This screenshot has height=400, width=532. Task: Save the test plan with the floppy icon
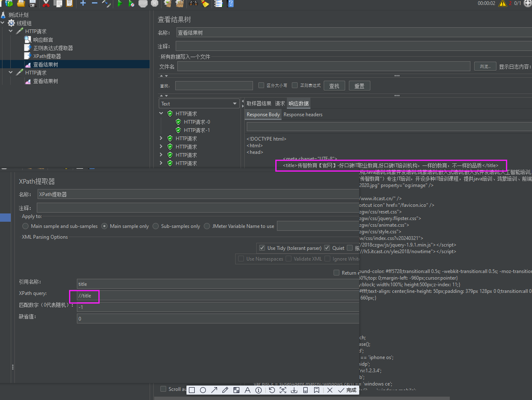(x=33, y=3)
